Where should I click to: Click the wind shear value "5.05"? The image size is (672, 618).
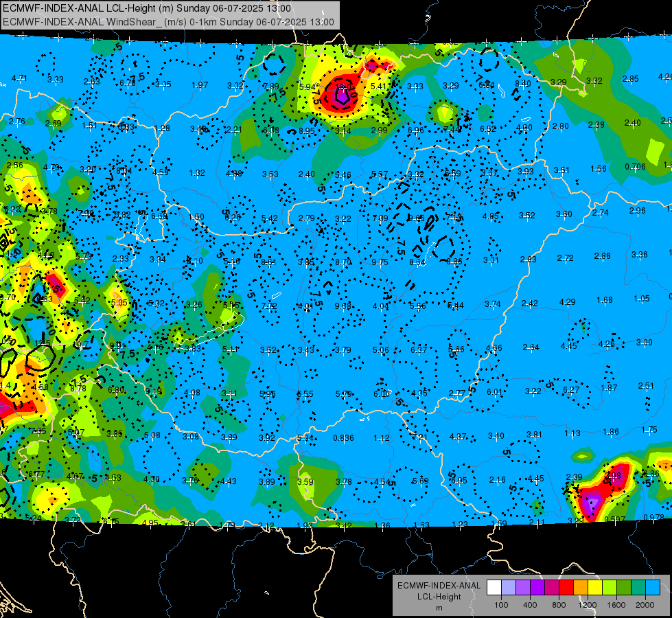[119, 302]
